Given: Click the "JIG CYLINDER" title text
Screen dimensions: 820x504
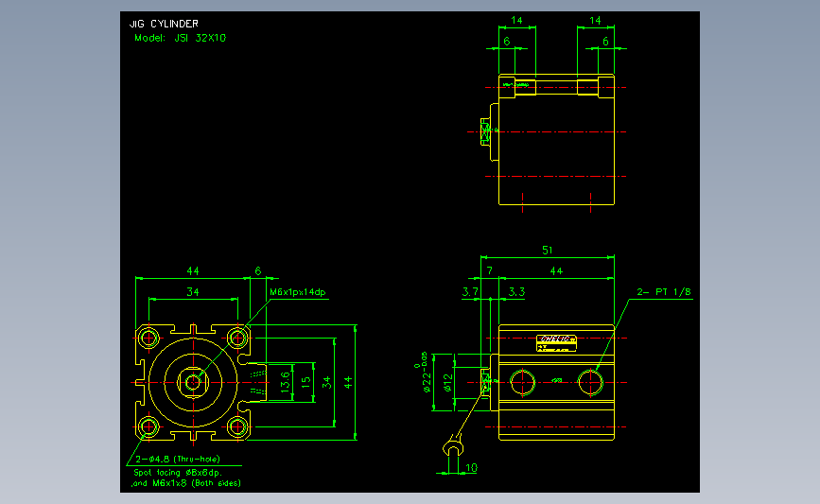Looking at the screenshot, I should (164, 24).
